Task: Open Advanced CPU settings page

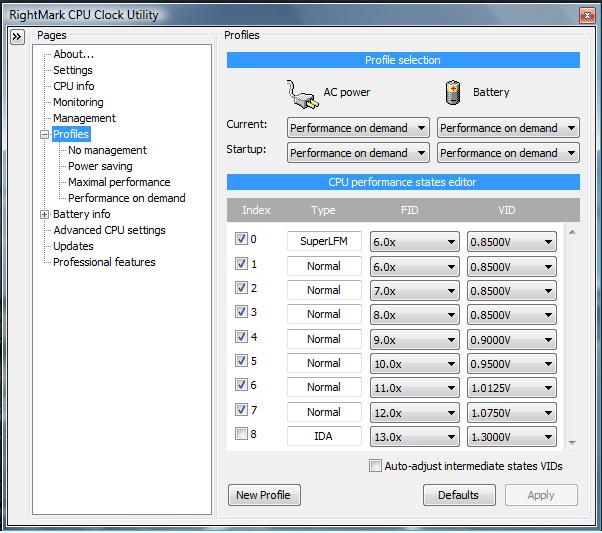Action: click(x=109, y=230)
